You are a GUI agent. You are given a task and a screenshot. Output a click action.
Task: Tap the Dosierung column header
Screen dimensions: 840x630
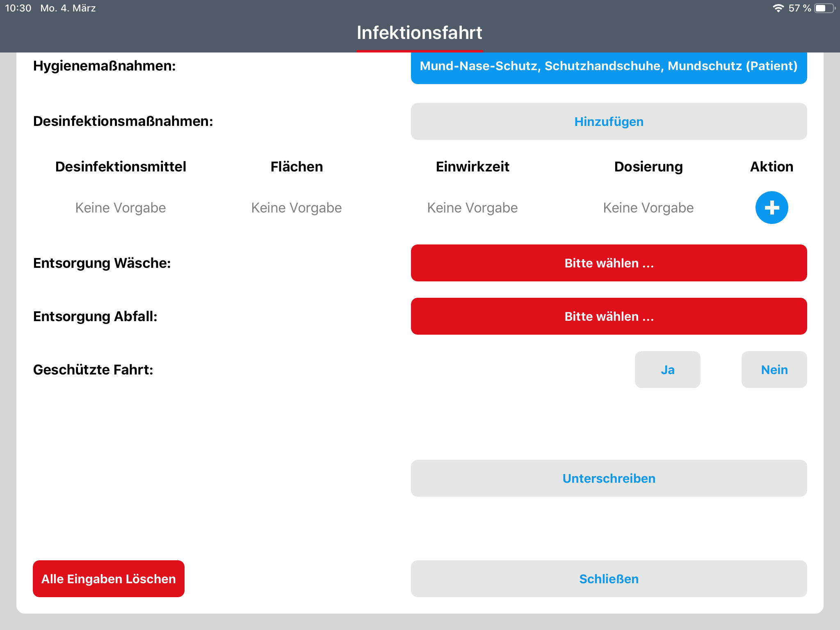(x=648, y=167)
